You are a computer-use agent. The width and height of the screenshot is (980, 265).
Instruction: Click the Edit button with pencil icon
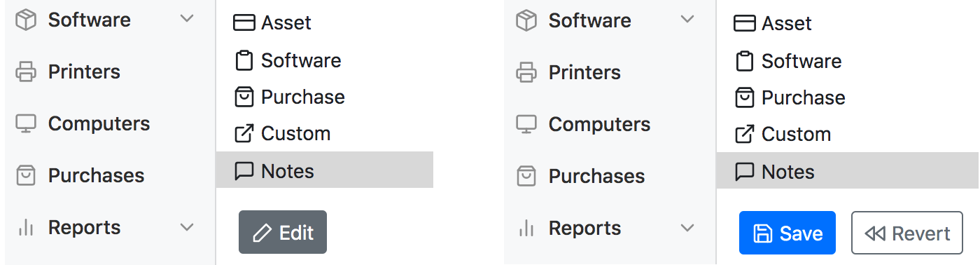[283, 232]
